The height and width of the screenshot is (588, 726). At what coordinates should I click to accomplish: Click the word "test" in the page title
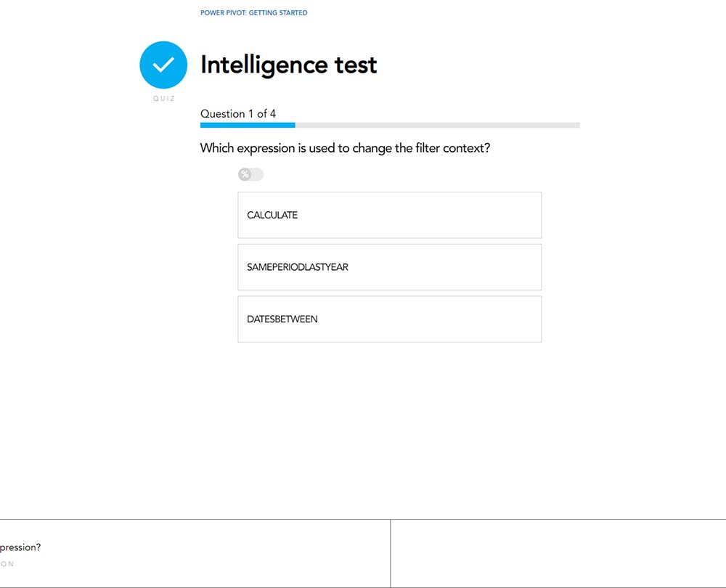pos(356,65)
